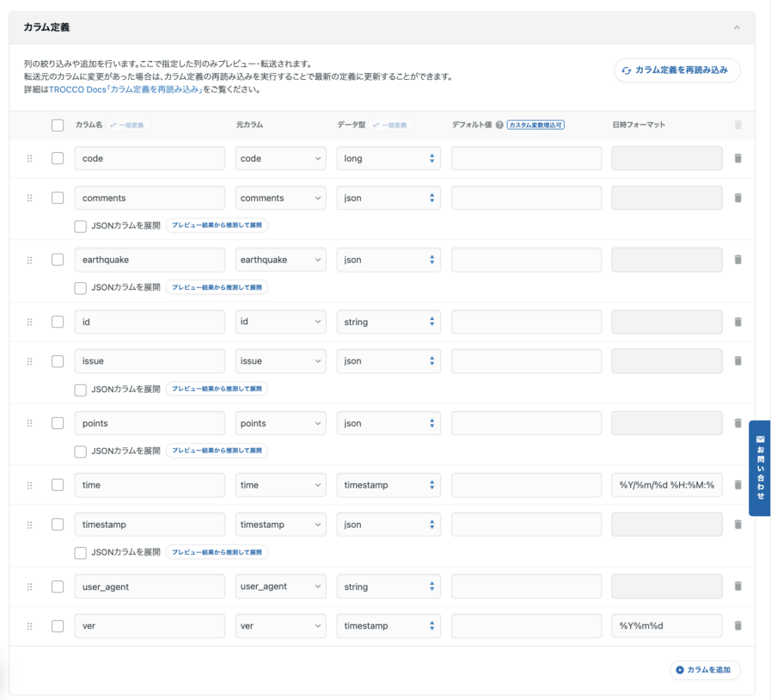The height and width of the screenshot is (700, 771).
Task: Open data type dropdown for code
Action: (389, 159)
